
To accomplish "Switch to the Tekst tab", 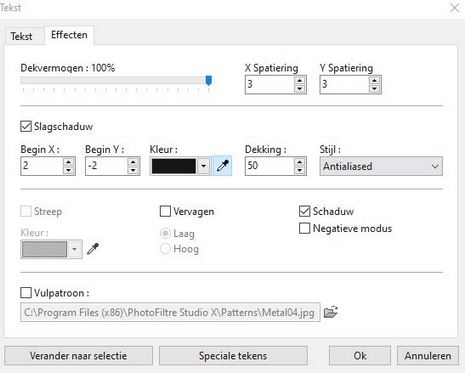I will pyautogui.click(x=21, y=36).
